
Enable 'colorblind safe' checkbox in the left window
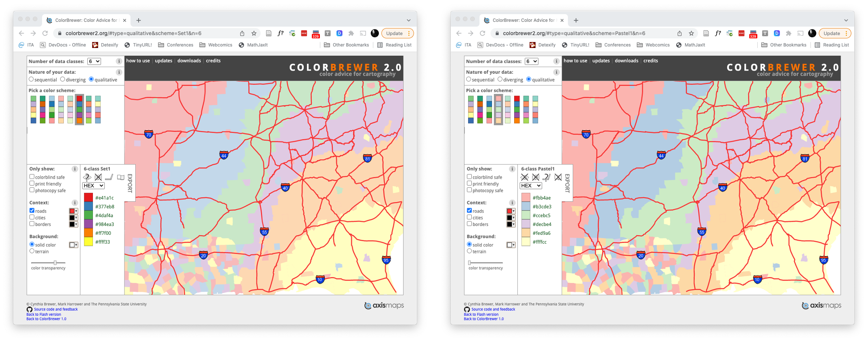pyautogui.click(x=32, y=177)
